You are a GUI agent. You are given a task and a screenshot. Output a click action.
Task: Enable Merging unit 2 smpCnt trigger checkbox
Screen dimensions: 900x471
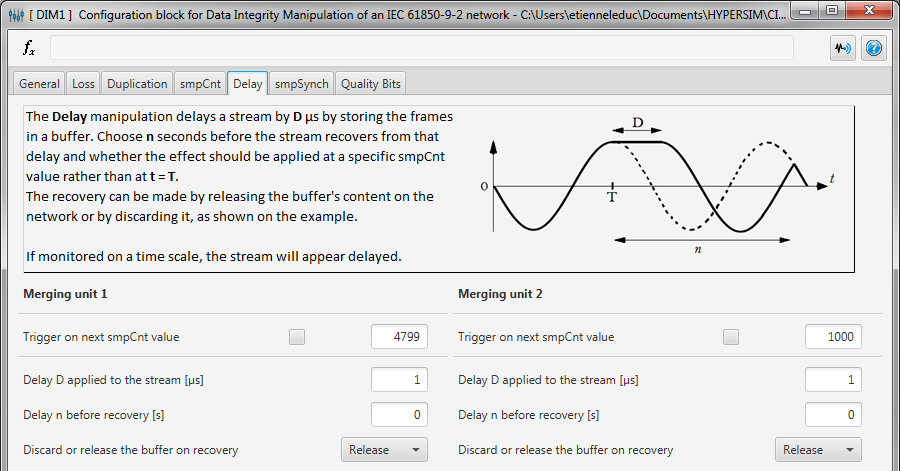click(731, 337)
